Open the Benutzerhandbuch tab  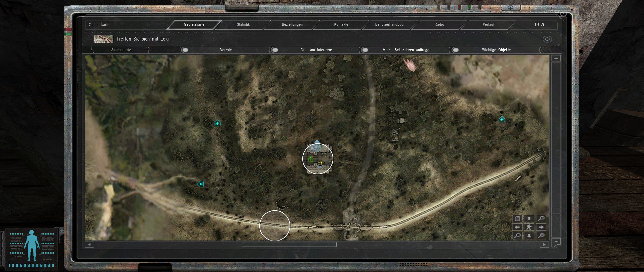(390, 24)
